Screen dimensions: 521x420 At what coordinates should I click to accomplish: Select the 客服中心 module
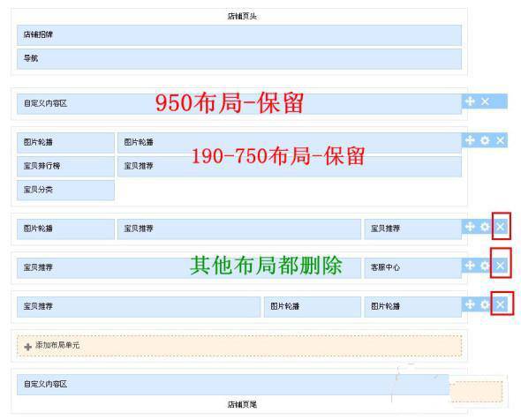(x=413, y=268)
